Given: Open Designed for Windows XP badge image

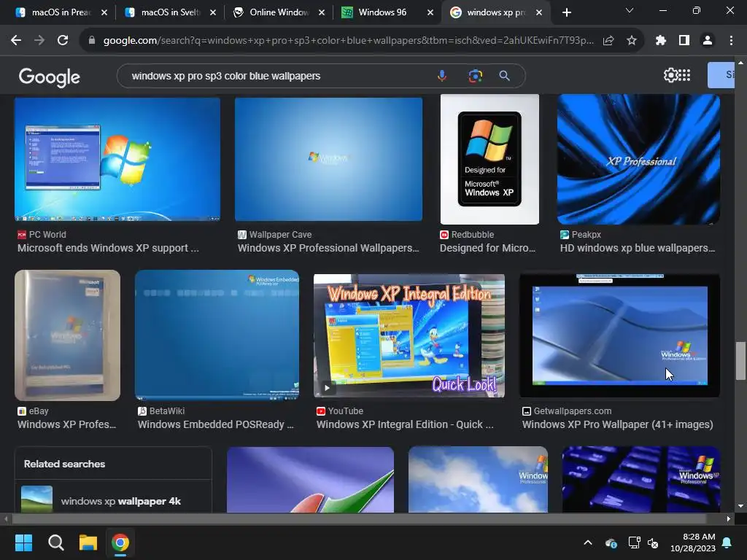Looking at the screenshot, I should click(x=489, y=159).
